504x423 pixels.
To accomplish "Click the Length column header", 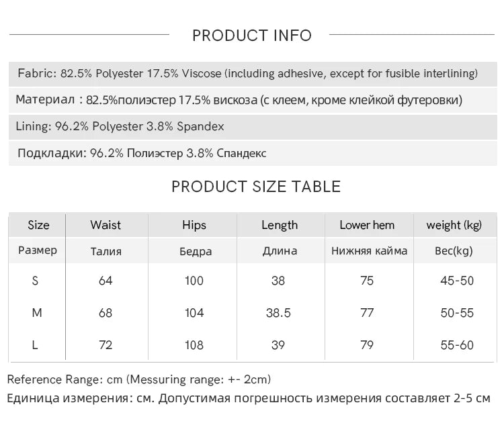I will coord(280,225).
